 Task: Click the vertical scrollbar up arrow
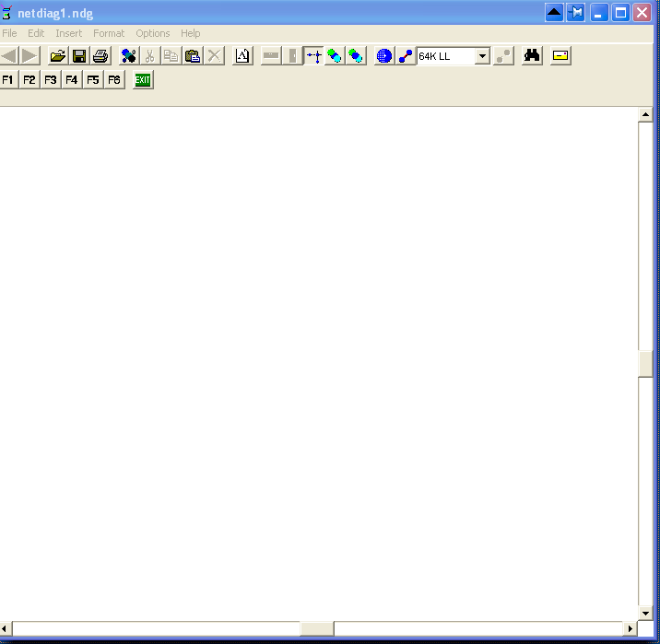[x=645, y=114]
